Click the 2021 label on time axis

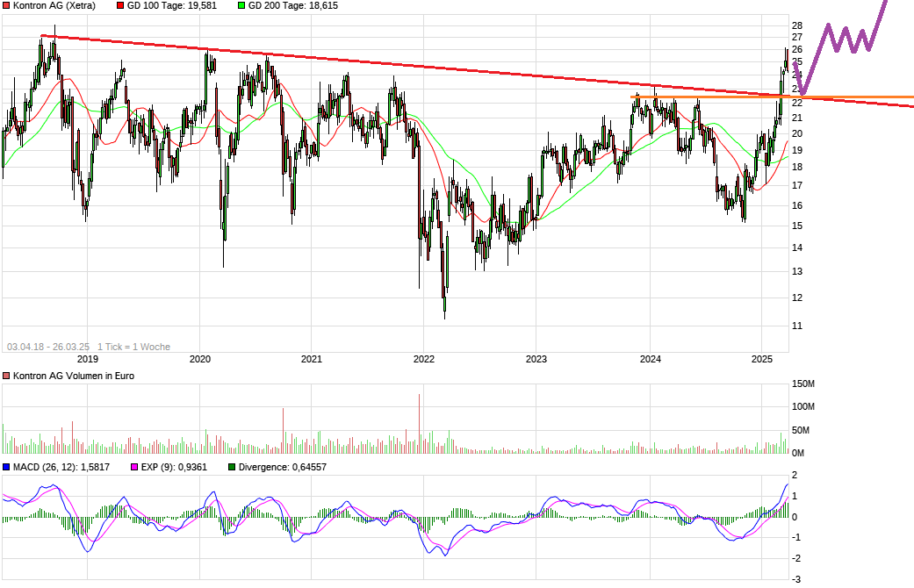312,359
